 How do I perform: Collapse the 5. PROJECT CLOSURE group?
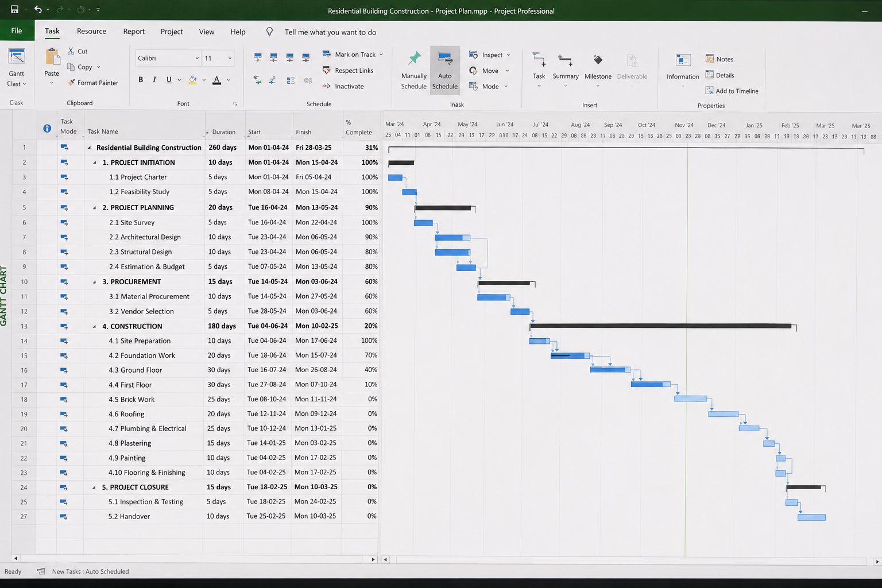tap(94, 488)
